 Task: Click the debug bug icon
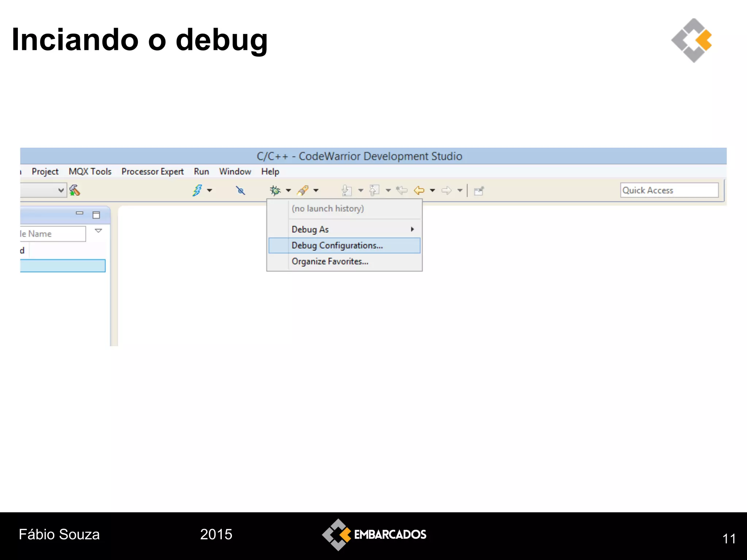275,190
